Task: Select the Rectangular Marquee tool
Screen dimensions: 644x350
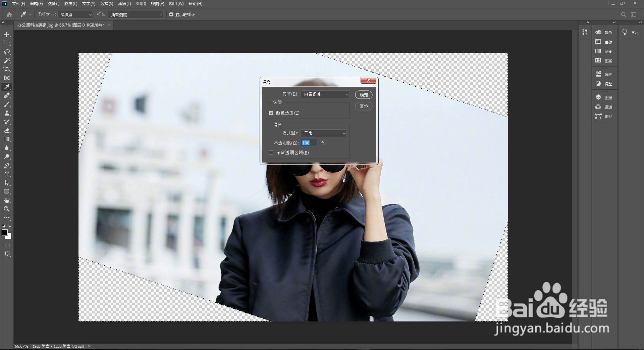Action: tap(7, 43)
